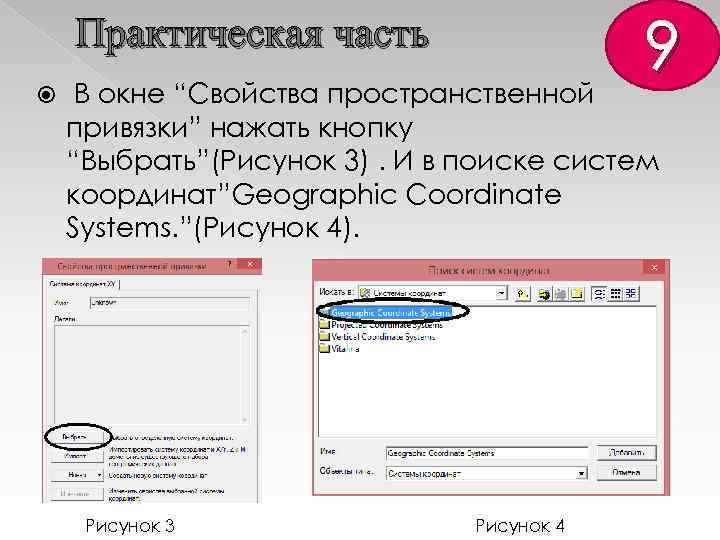This screenshot has width=720, height=540.
Task: Click the 'Добавить' button
Action: (626, 453)
